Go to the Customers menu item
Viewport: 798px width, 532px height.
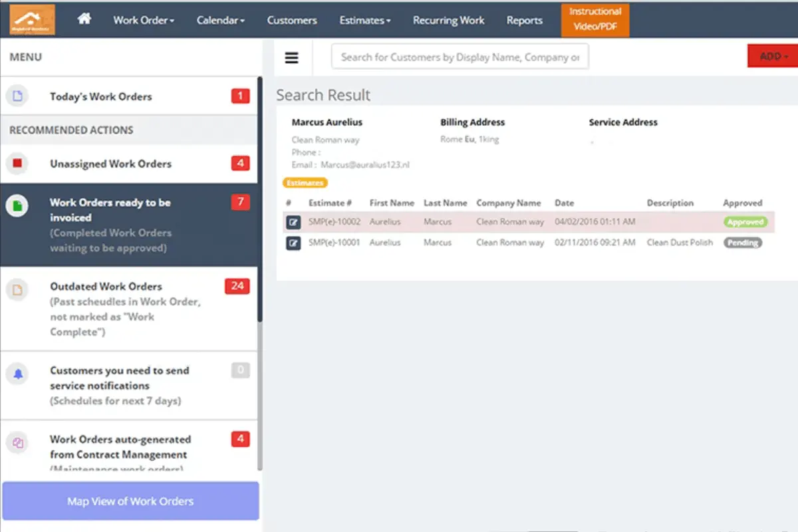tap(292, 20)
